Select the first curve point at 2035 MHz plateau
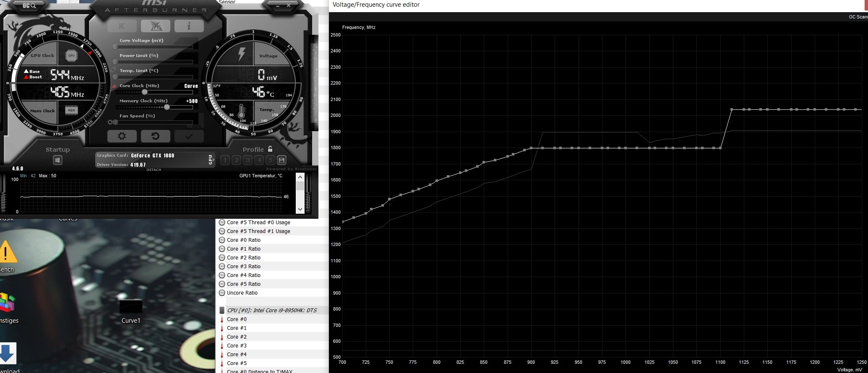Screen dimensions: 868x373 (732, 109)
